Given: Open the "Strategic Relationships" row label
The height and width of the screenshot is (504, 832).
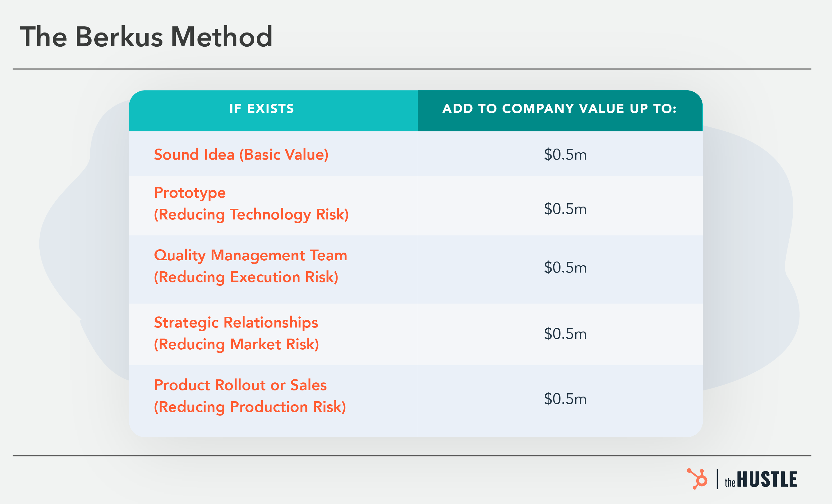Looking at the screenshot, I should (x=236, y=322).
